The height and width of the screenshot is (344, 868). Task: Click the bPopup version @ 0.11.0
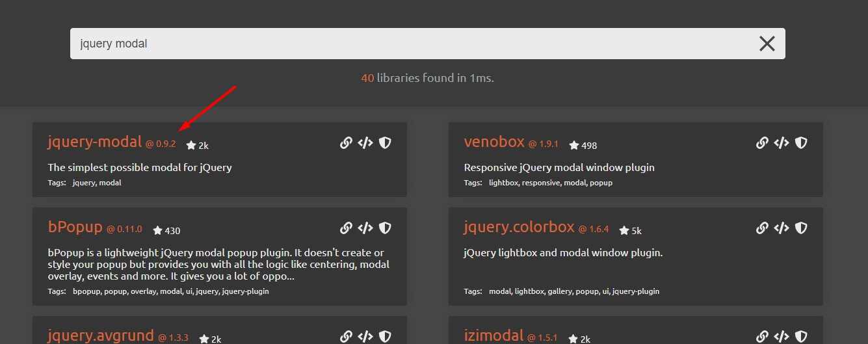click(124, 229)
